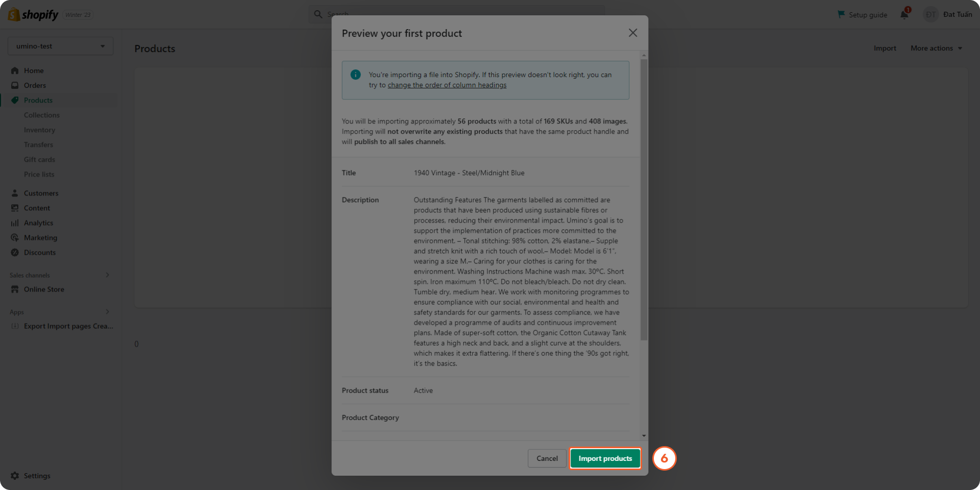Click the Customers person icon

pos(15,193)
